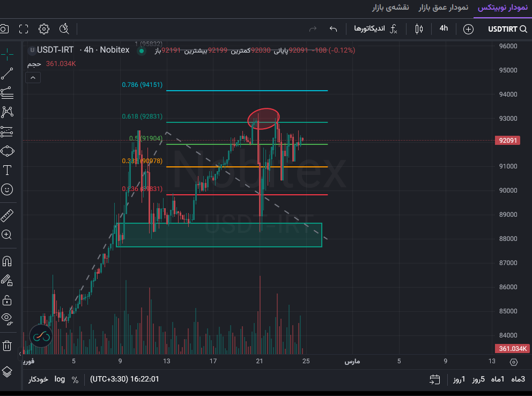Toggle log scale
Viewport: 532px width, 396px height.
click(x=60, y=379)
